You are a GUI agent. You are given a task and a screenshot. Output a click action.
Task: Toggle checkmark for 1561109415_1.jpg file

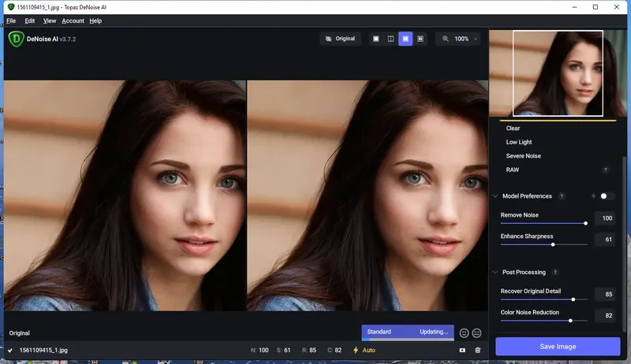(10, 350)
